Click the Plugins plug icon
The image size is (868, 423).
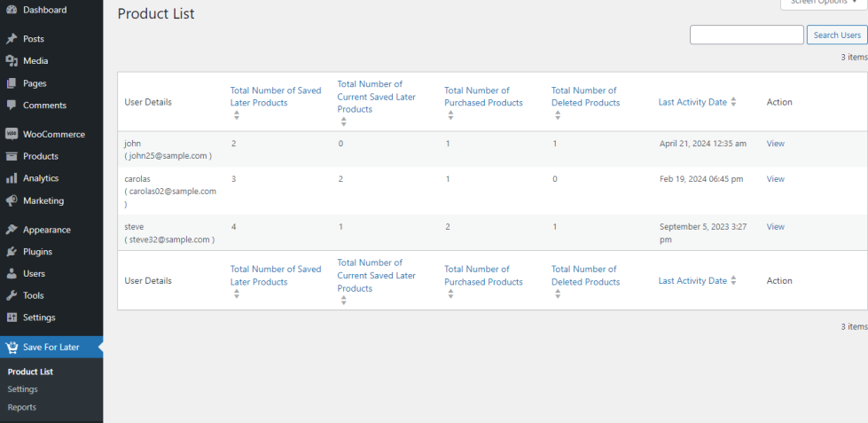coord(12,252)
